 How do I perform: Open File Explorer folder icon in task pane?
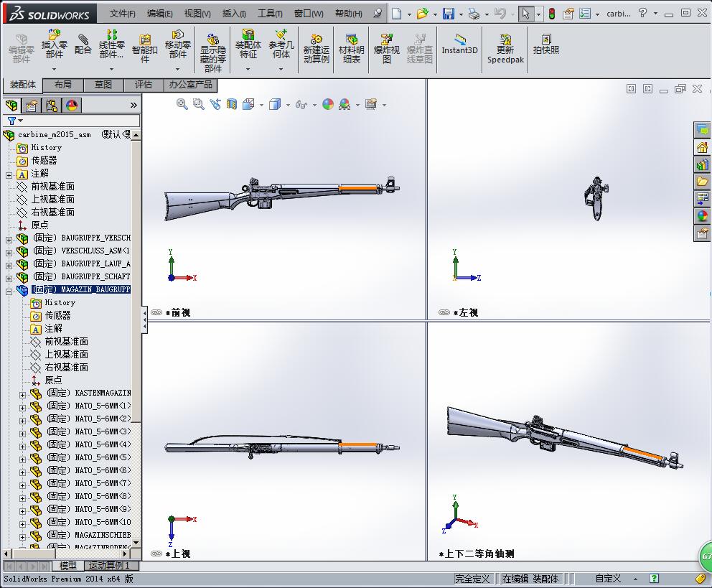pyautogui.click(x=703, y=182)
